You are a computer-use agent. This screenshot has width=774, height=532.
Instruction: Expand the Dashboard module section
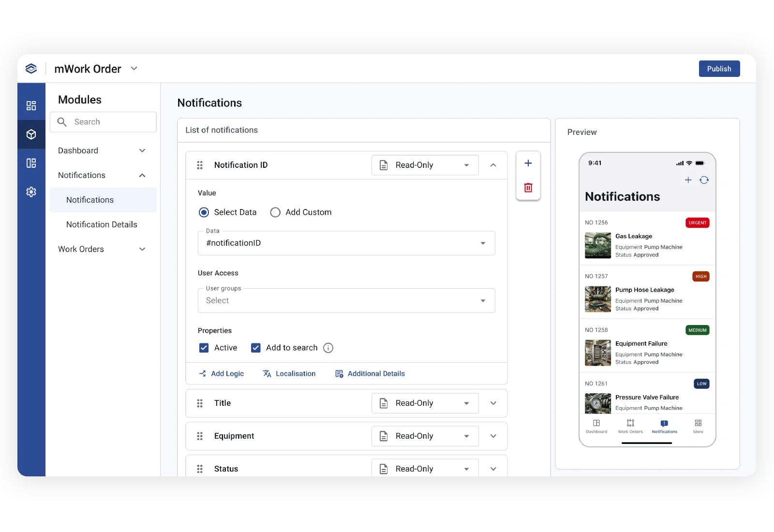click(x=142, y=151)
